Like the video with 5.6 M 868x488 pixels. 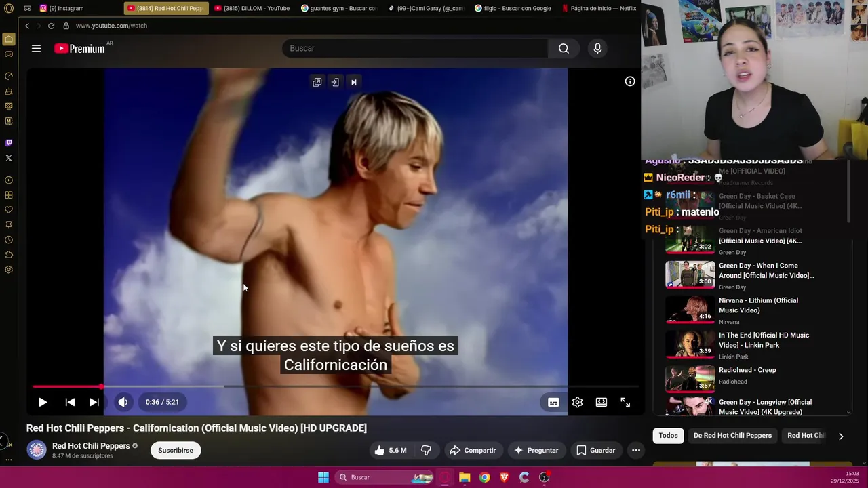[390, 450]
